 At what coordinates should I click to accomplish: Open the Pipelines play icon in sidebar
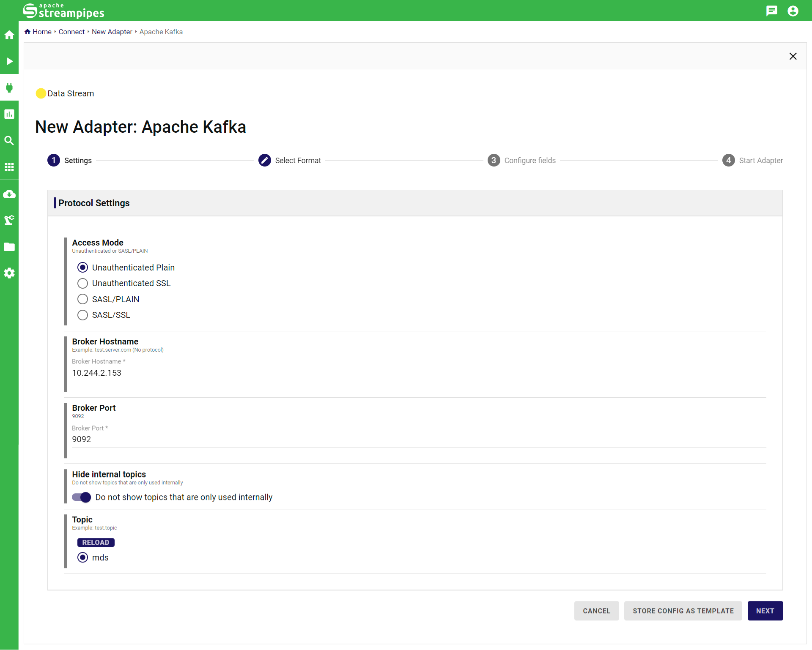9,61
